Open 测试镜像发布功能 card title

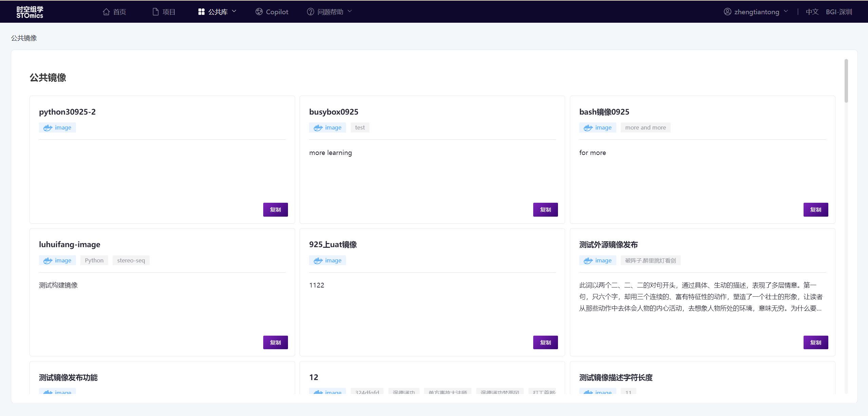68,377
